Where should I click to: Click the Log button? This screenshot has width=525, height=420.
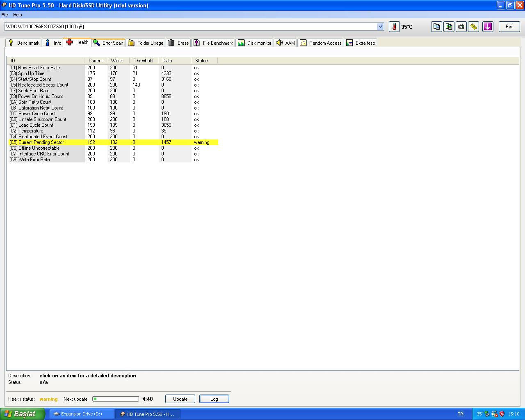(214, 399)
